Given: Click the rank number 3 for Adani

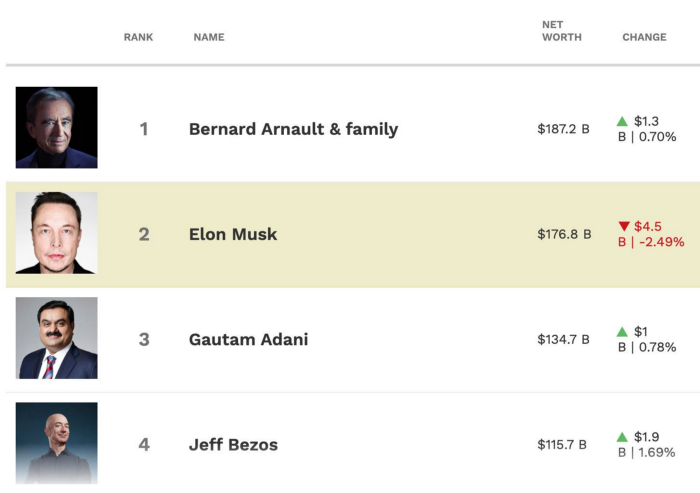Looking at the screenshot, I should [144, 339].
